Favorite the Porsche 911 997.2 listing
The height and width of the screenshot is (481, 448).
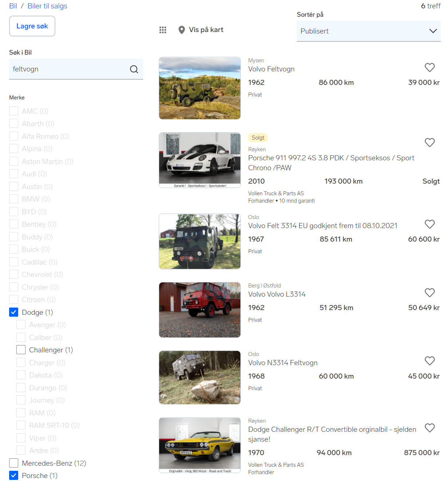coord(430,142)
